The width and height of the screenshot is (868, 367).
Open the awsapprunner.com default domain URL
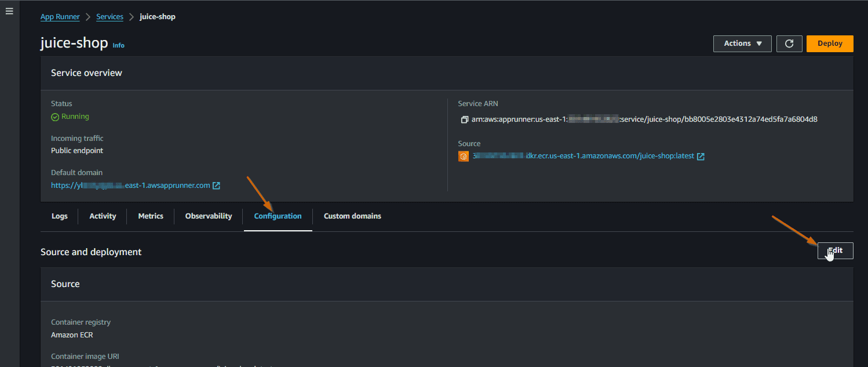pos(130,186)
